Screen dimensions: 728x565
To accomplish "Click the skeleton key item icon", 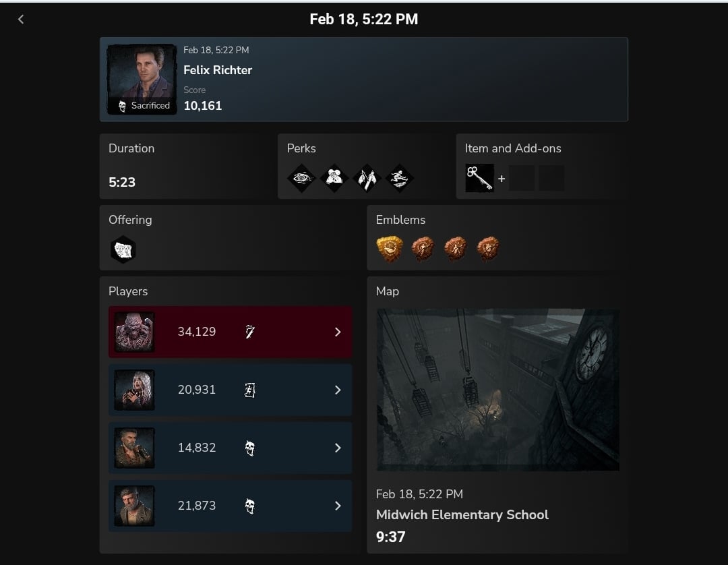I will click(480, 178).
